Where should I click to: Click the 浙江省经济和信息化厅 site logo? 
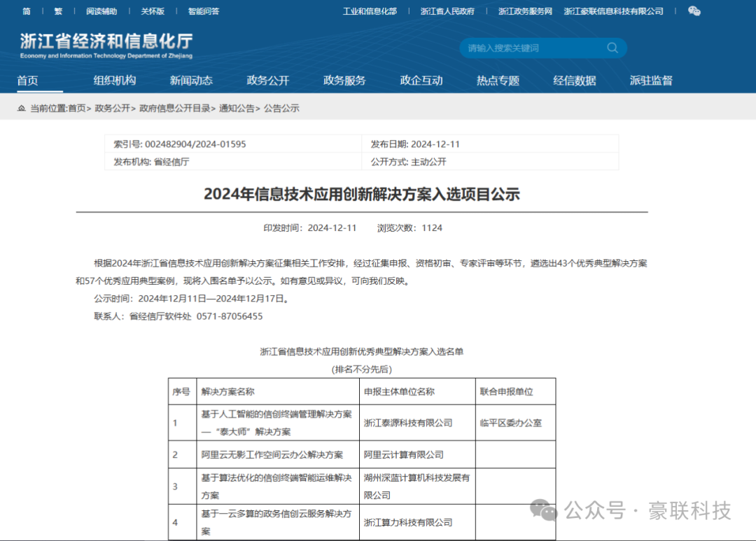pyautogui.click(x=106, y=45)
